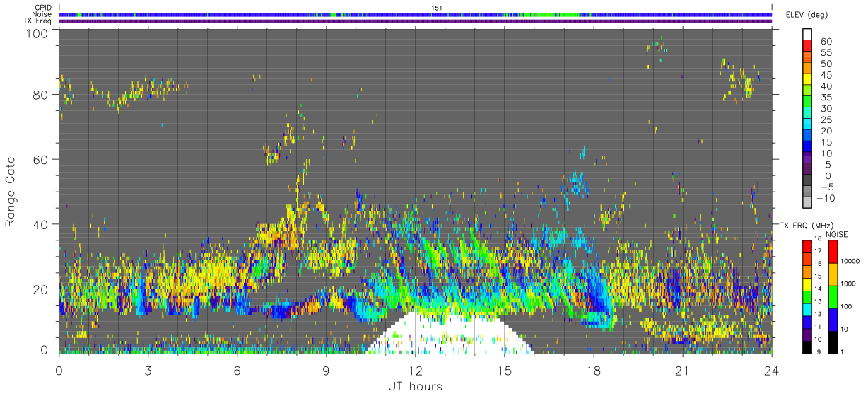Click the red segment of ELEV colorbar

coord(807,46)
